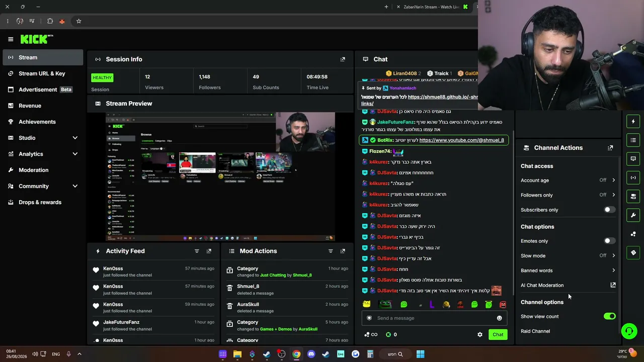
Task: Open Slow mode options
Action: tap(568, 255)
